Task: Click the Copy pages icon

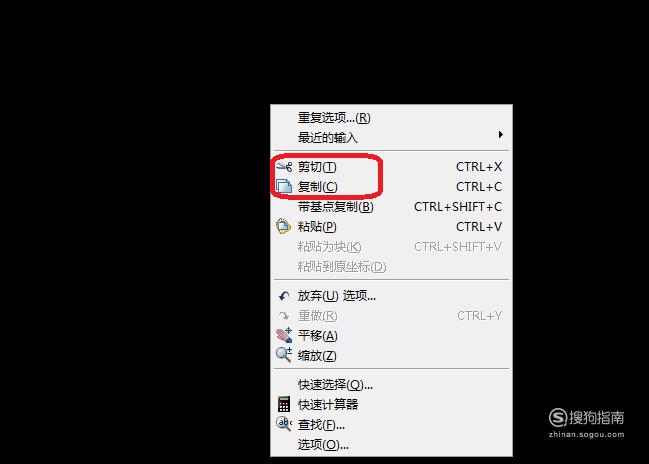Action: point(284,186)
